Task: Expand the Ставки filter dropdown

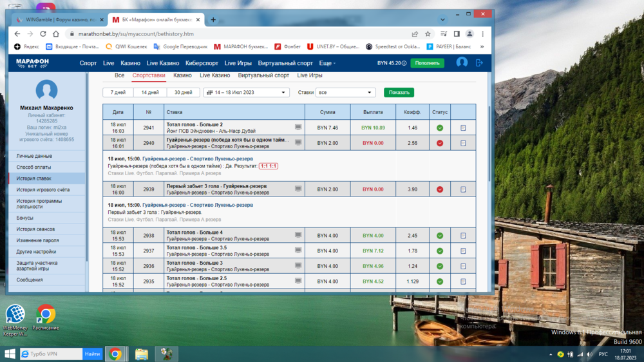Action: 345,92
